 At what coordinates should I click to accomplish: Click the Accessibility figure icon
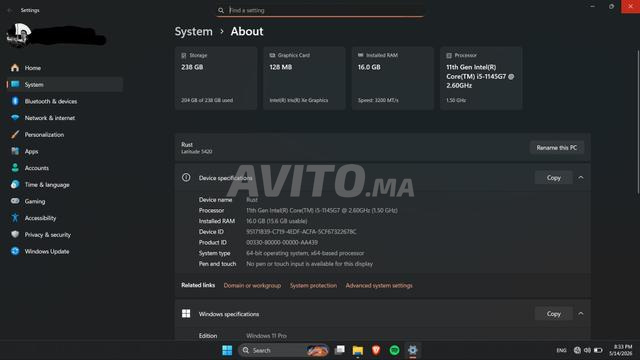(15, 218)
